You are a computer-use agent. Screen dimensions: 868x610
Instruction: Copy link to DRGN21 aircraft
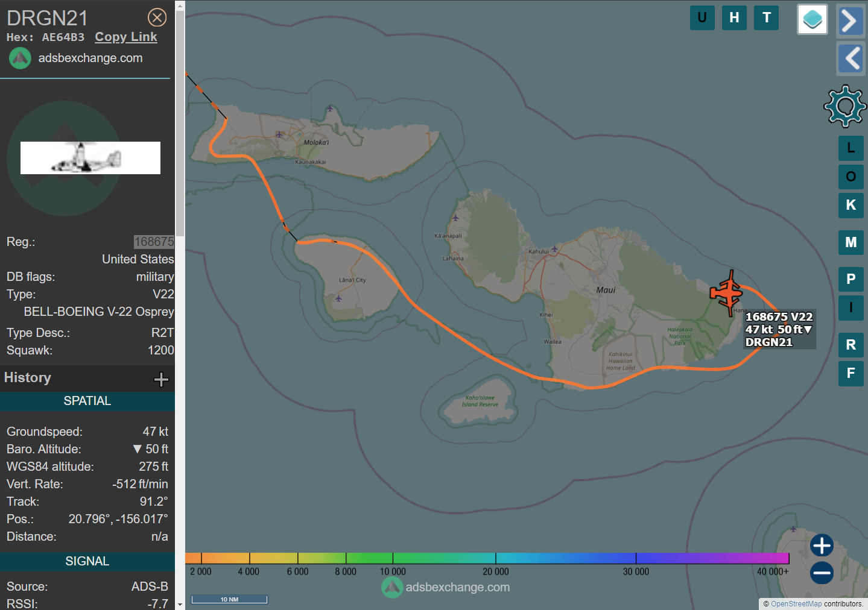point(126,37)
